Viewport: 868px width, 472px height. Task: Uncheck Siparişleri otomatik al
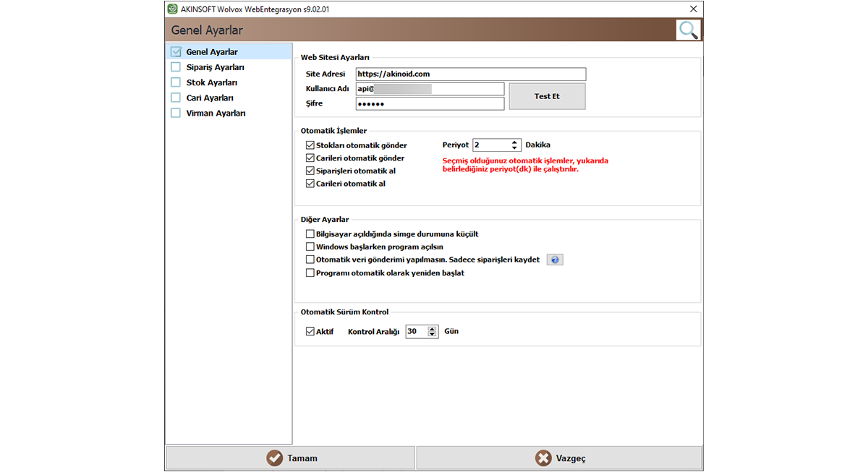[x=310, y=171]
